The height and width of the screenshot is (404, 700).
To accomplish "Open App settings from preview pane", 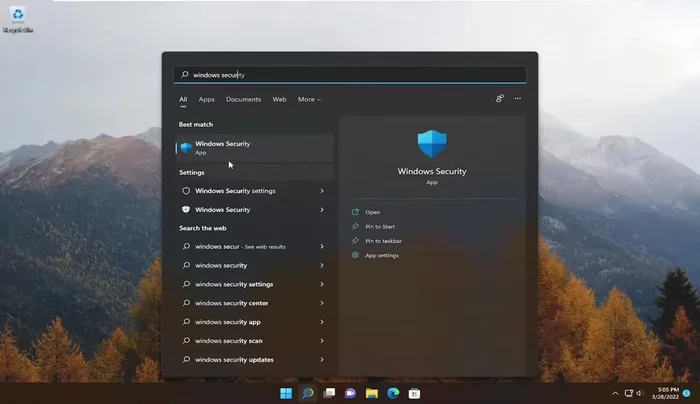I will coord(382,255).
